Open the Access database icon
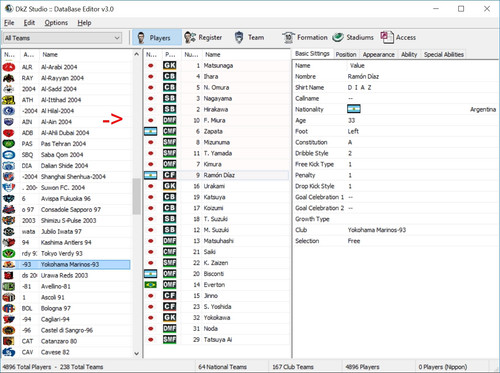This screenshot has height=373, width=500. pyautogui.click(x=387, y=37)
